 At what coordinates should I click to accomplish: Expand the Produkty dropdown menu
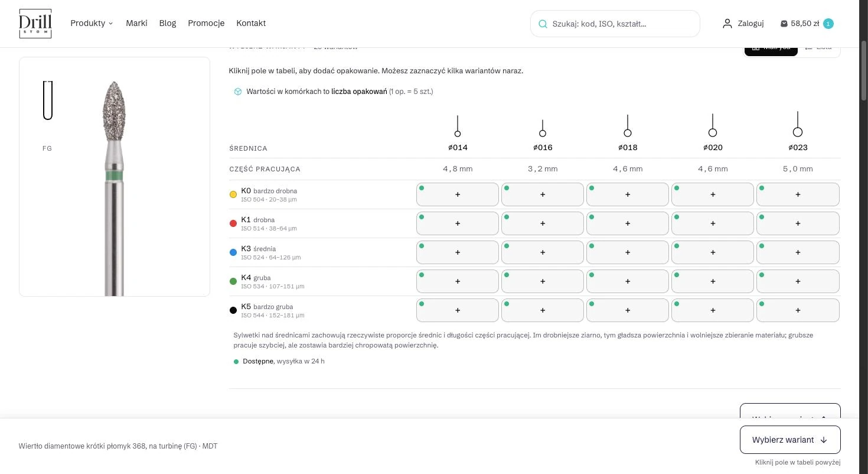tap(92, 24)
